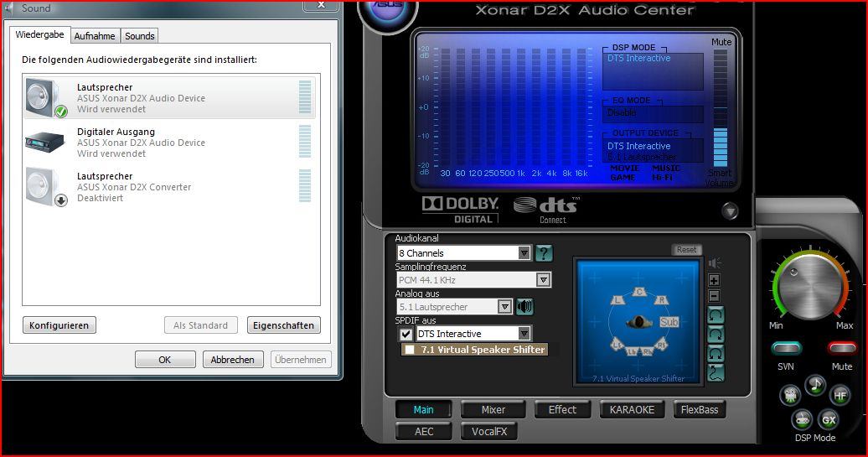Select deactivated Lautsprecher Xonar D2X Converter
The height and width of the screenshot is (457, 868).
click(x=169, y=187)
